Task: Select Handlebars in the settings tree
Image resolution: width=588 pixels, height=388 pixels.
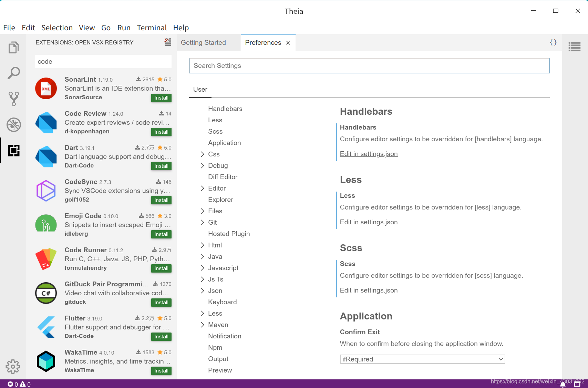Action: click(225, 109)
